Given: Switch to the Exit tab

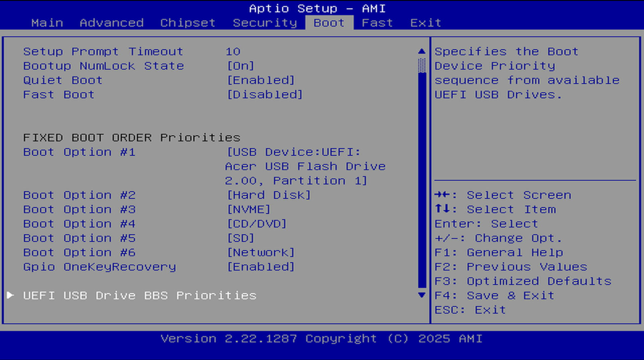Looking at the screenshot, I should pyautogui.click(x=426, y=23).
